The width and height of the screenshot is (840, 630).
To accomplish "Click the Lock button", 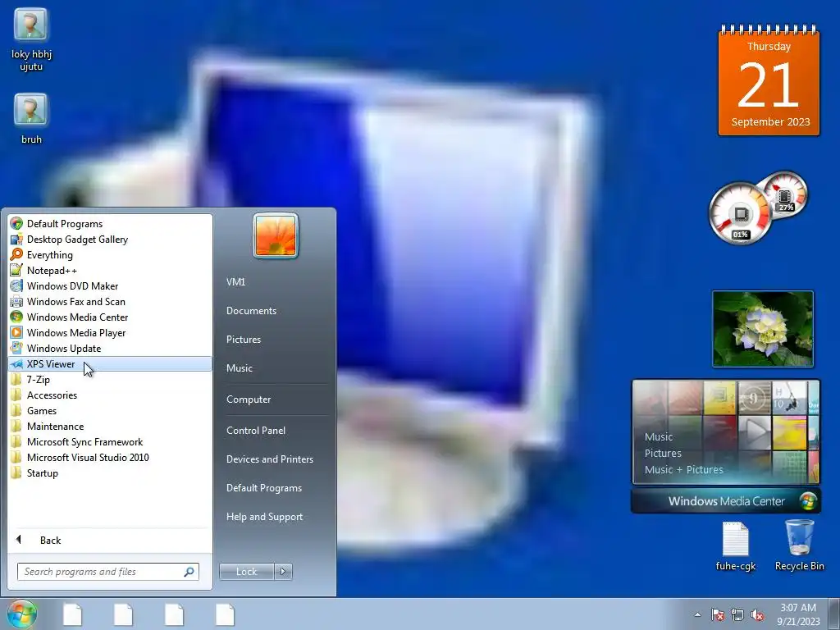I will pos(246,572).
